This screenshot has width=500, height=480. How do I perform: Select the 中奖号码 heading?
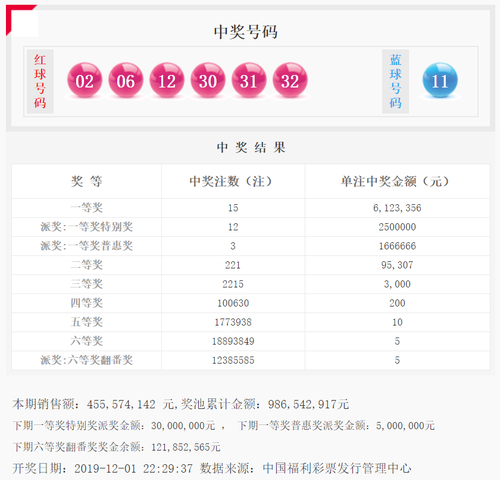pos(246,32)
